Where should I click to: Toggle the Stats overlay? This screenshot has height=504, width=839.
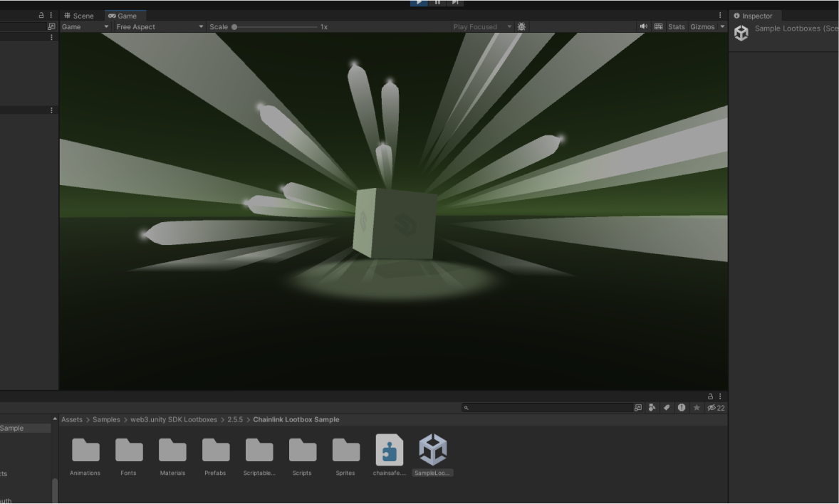[x=676, y=27]
